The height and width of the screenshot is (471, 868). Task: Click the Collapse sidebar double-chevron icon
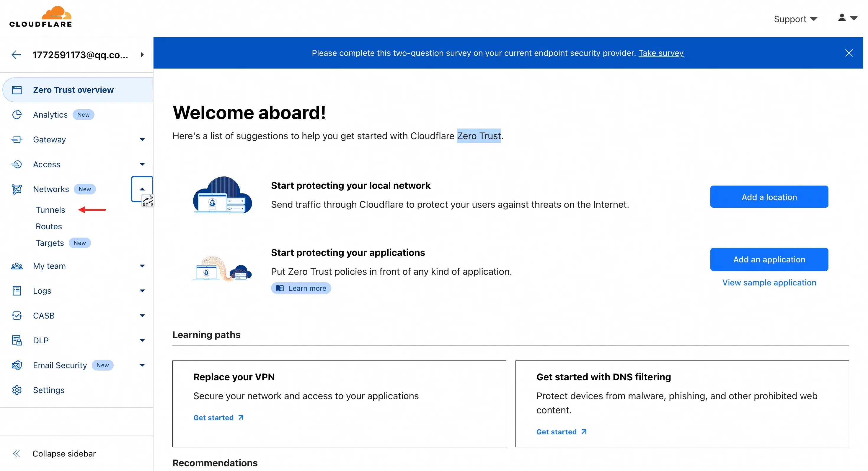(16, 454)
